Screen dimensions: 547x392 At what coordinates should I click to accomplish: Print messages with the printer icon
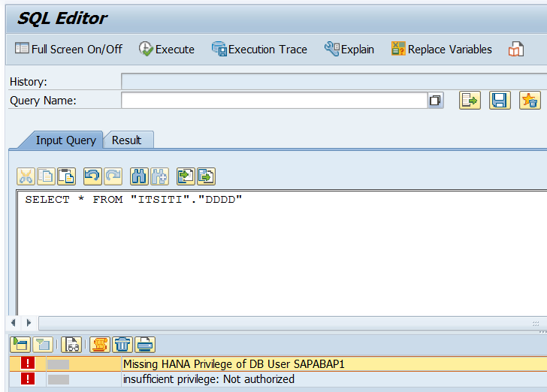point(145,345)
